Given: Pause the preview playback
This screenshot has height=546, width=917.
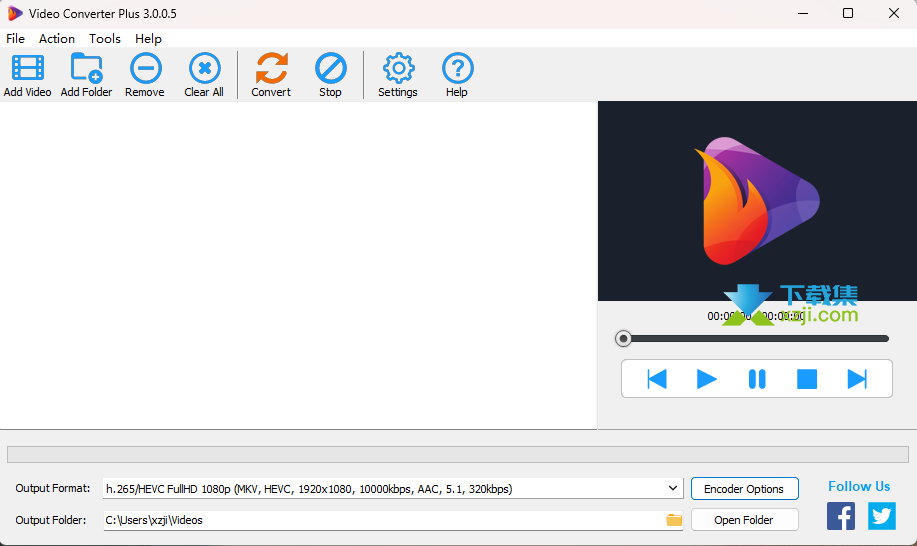Looking at the screenshot, I should [x=757, y=379].
